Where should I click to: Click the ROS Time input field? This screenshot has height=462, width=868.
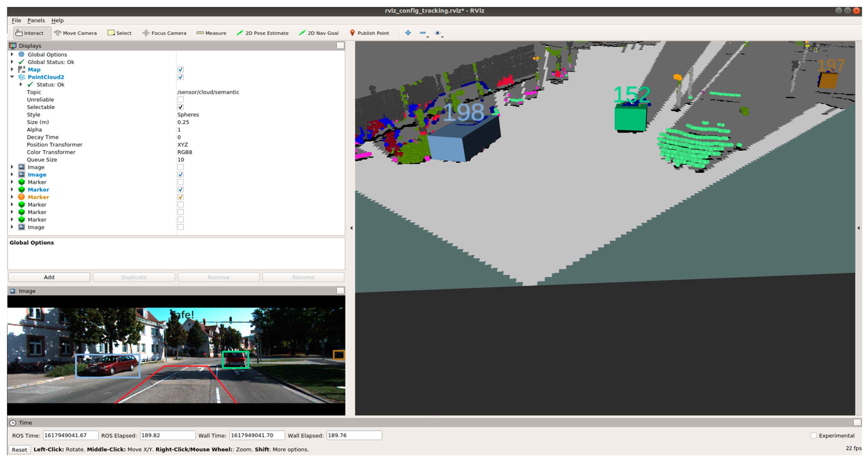tap(70, 436)
